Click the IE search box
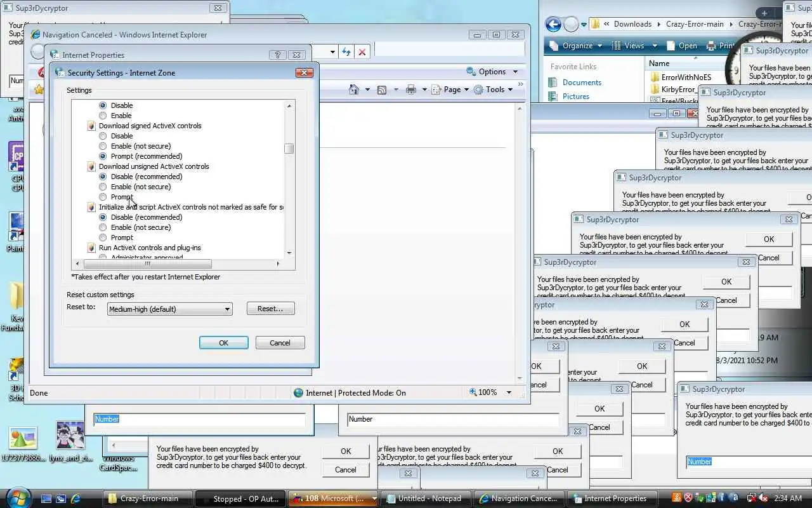 (x=449, y=50)
